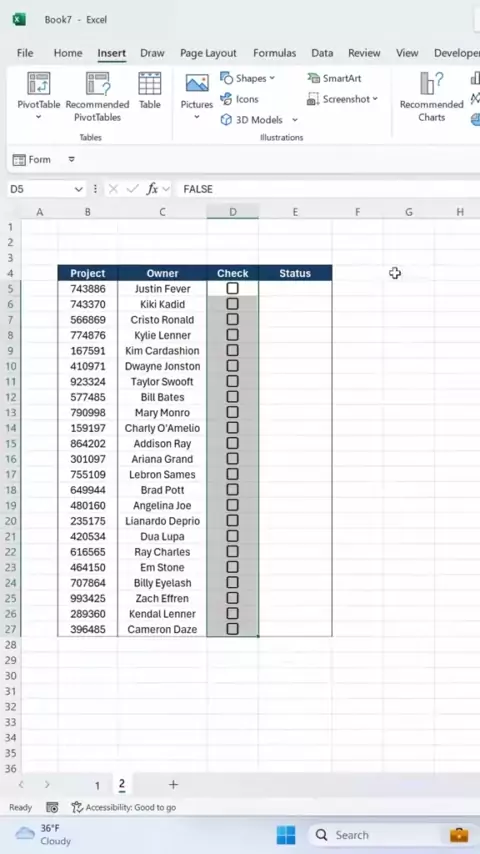The width and height of the screenshot is (480, 854).
Task: Add a new sheet with plus button
Action: [173, 784]
